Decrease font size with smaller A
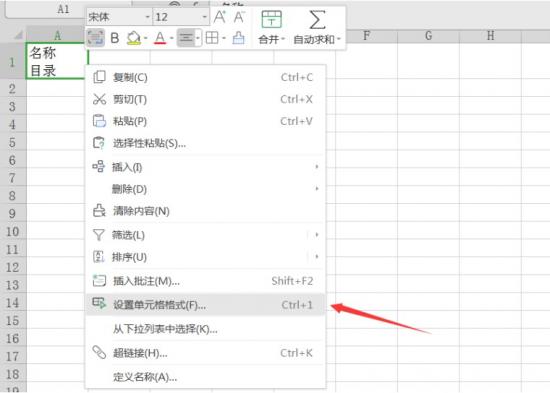The image size is (550, 393). [239, 16]
